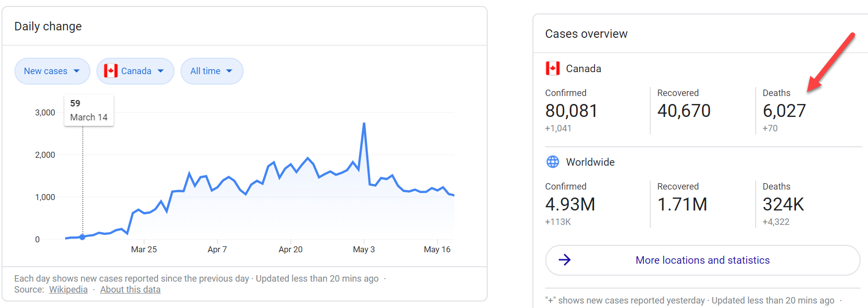Click the Mar 25 x-axis label
The height and width of the screenshot is (308, 868).
coord(144,249)
